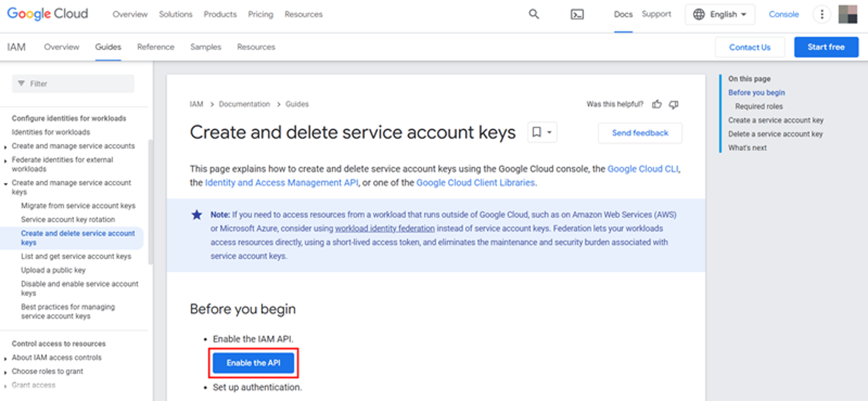Switch to IAM Samples tab
Screen dimensions: 868x401
point(205,47)
